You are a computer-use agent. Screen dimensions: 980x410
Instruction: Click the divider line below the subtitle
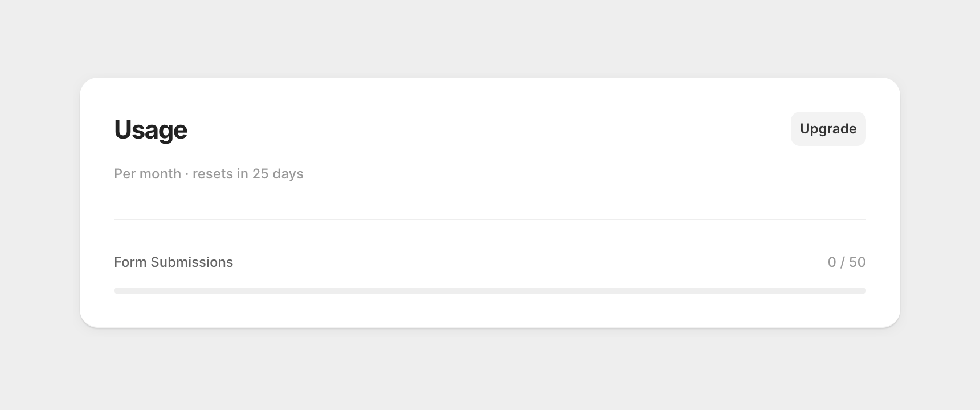pos(489,220)
